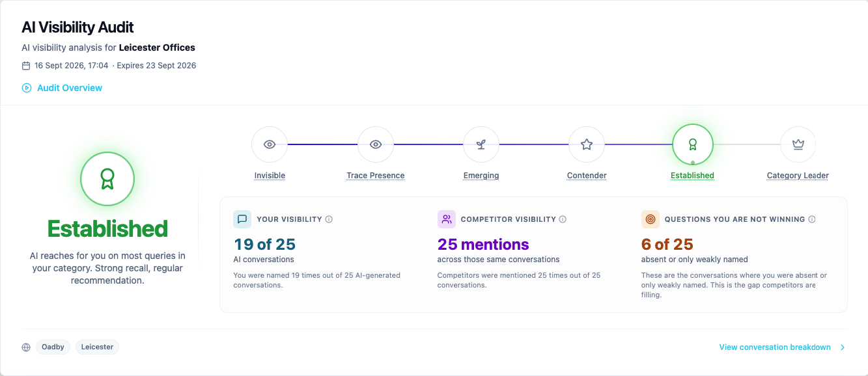Image resolution: width=868 pixels, height=376 pixels.
Task: Expand the conversation breakdown chevron arrow
Action: (843, 347)
